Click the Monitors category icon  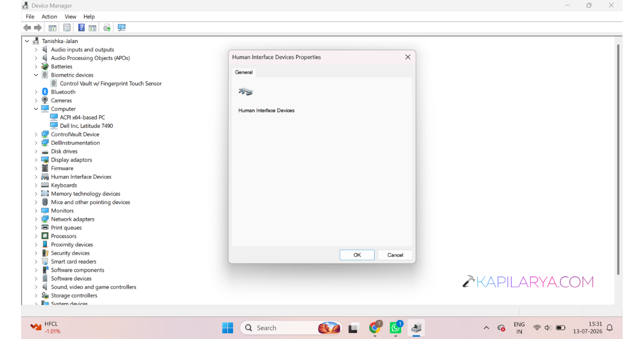pos(45,211)
